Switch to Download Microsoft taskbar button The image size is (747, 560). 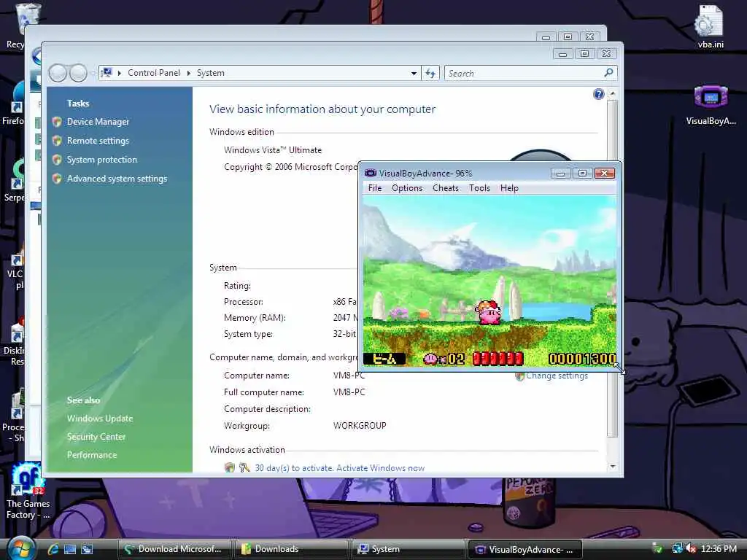(x=175, y=549)
